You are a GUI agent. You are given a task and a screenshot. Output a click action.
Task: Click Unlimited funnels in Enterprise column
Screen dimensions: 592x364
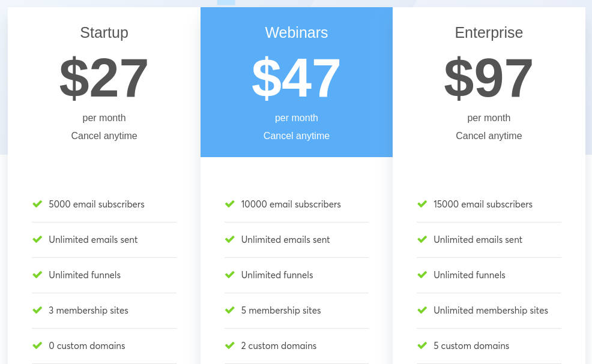coord(470,275)
